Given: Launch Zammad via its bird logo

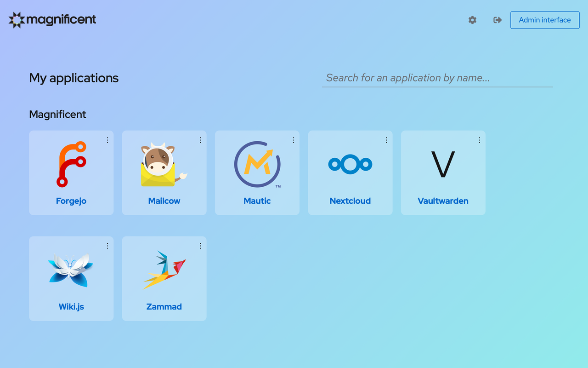Looking at the screenshot, I should click(x=164, y=270).
